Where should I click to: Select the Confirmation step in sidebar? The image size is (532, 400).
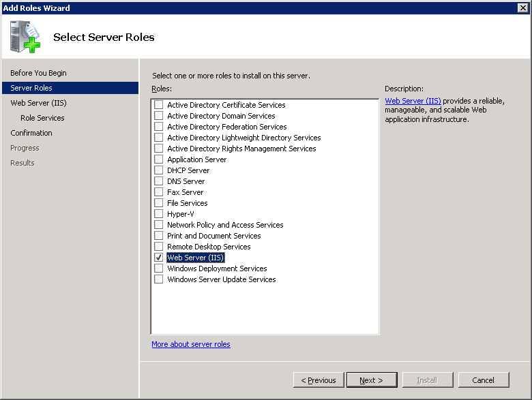tap(31, 133)
